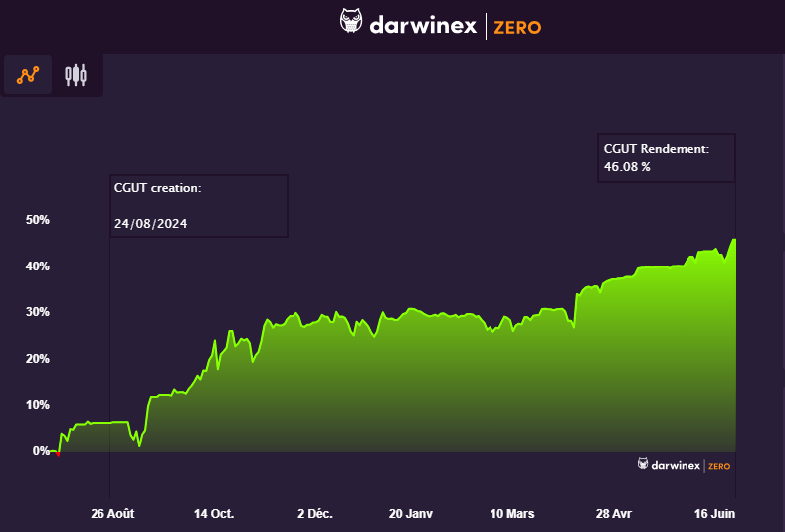Click the 0% axis label
The image size is (785, 532).
[41, 451]
